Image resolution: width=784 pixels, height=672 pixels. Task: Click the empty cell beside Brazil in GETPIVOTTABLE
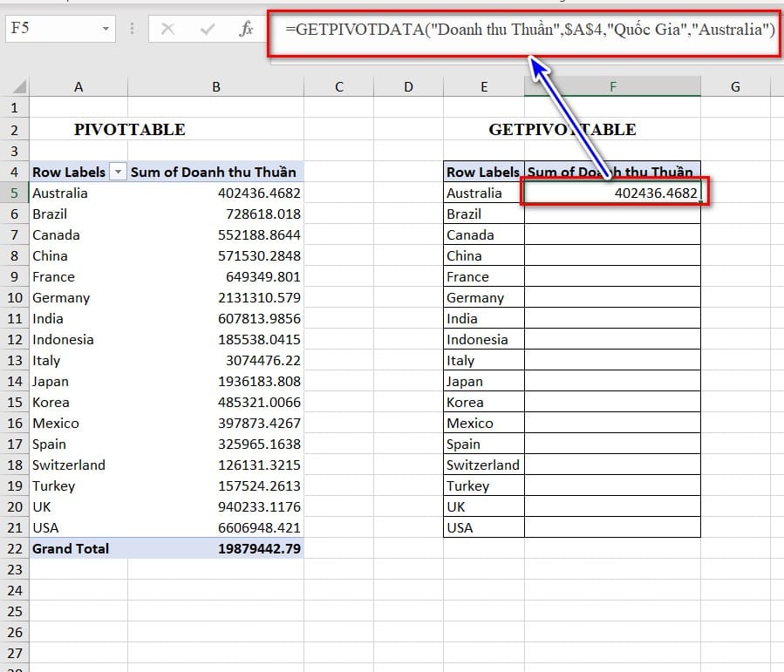point(611,214)
